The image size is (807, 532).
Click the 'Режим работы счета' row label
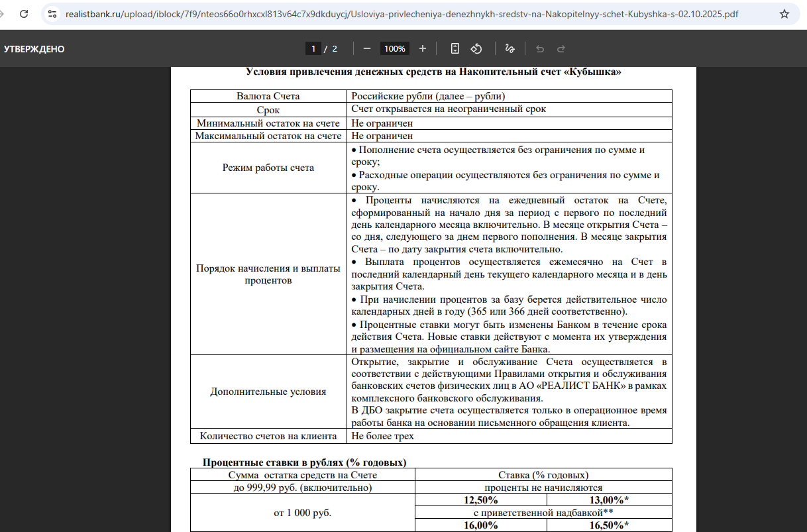point(268,168)
